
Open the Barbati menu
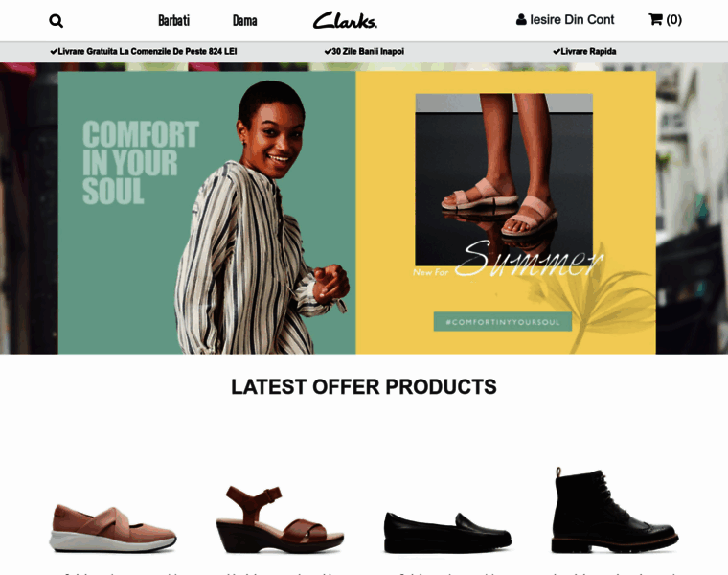173,20
